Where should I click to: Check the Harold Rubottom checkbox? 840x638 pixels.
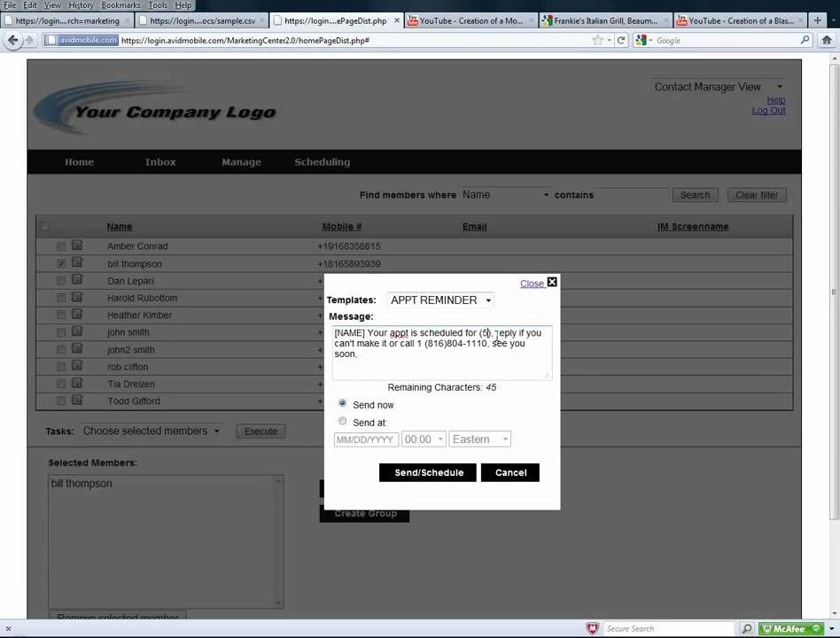[61, 298]
